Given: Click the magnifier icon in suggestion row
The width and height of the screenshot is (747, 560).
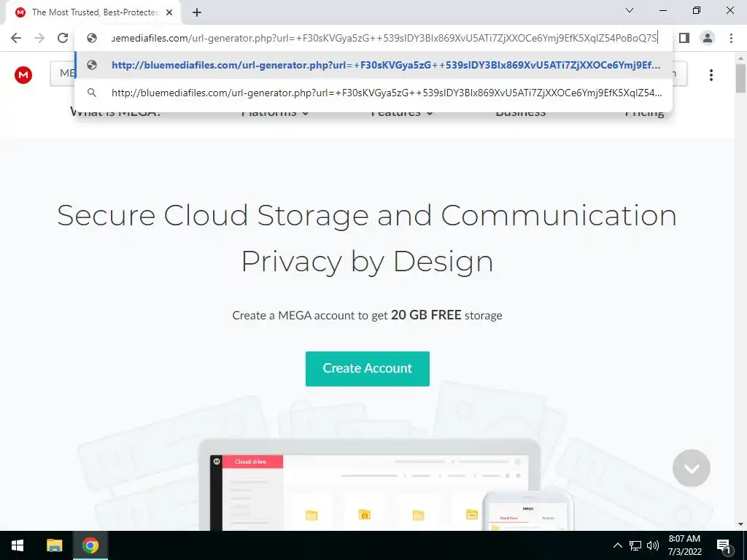Looking at the screenshot, I should coord(92,93).
